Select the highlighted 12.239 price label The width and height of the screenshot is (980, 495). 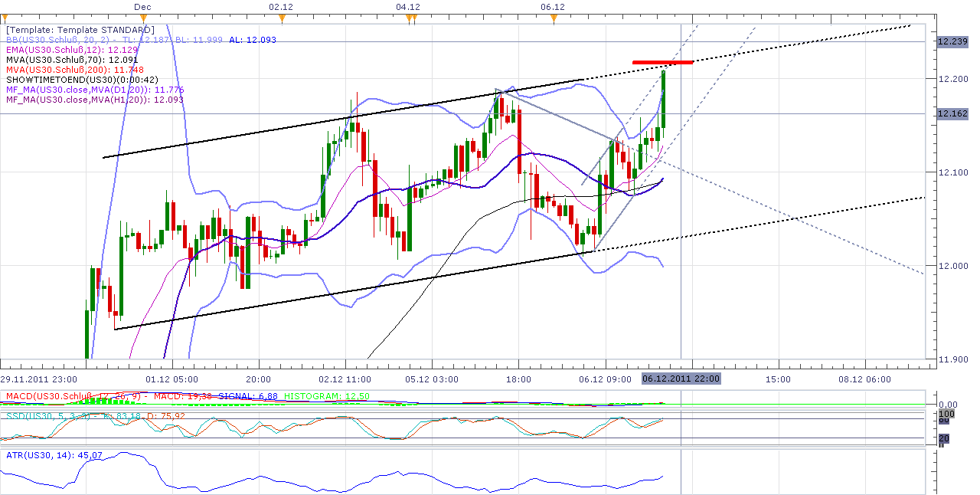click(952, 42)
